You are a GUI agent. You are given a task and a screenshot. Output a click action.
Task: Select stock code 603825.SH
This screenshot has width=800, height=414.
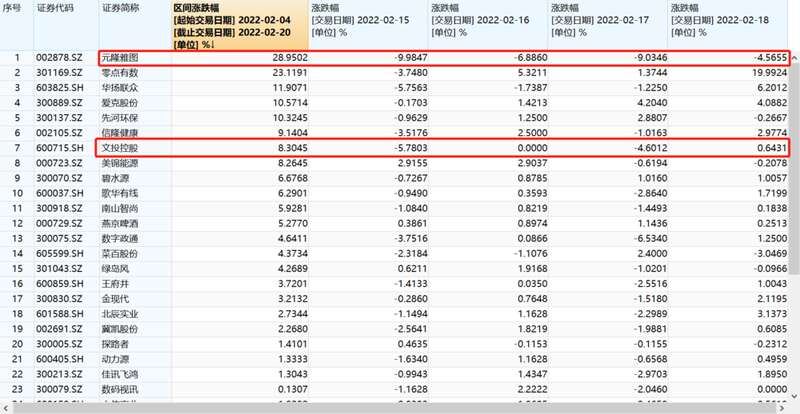59,88
